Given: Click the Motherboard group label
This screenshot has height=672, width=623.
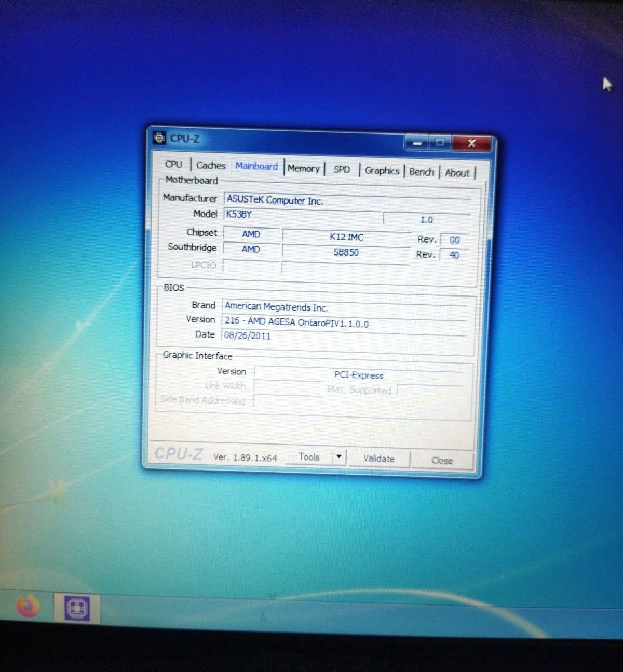Looking at the screenshot, I should 192,180.
